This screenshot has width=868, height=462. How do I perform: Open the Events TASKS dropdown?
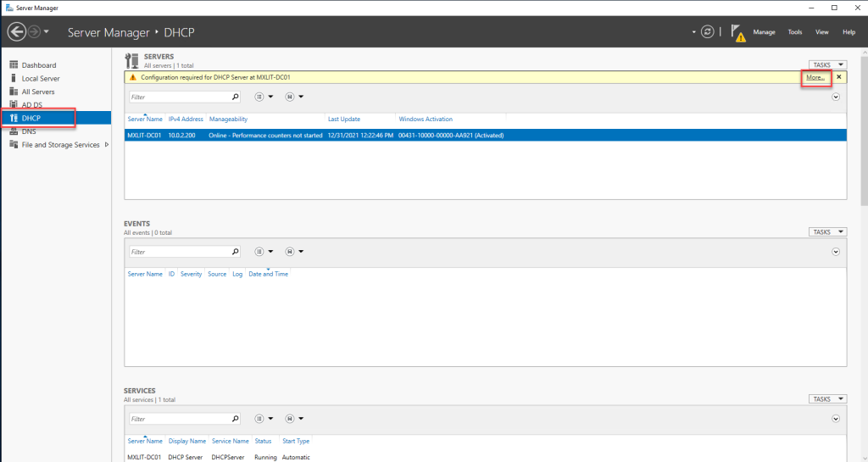point(827,231)
